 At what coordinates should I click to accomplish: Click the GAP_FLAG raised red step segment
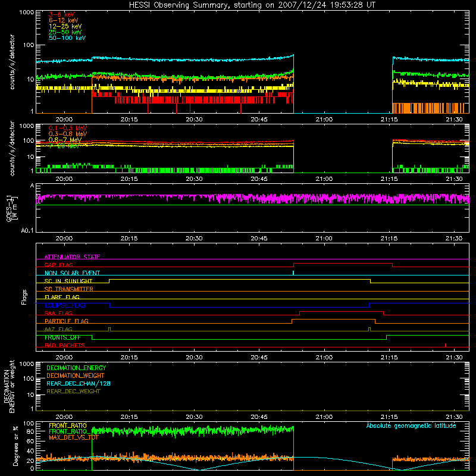343,264
